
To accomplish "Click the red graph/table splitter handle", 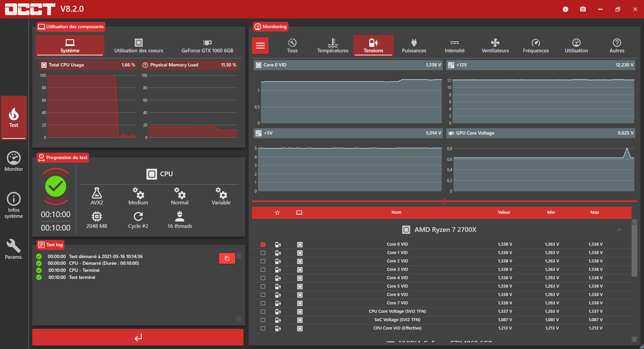I will (x=444, y=201).
